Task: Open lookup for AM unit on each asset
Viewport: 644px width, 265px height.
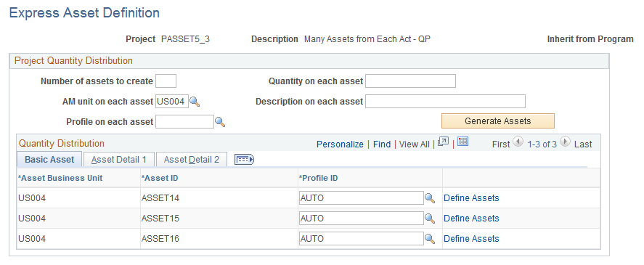Action: click(x=195, y=102)
